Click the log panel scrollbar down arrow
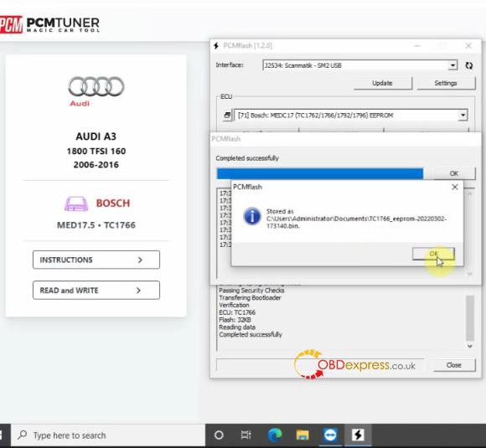This screenshot has width=486, height=448. (470, 346)
